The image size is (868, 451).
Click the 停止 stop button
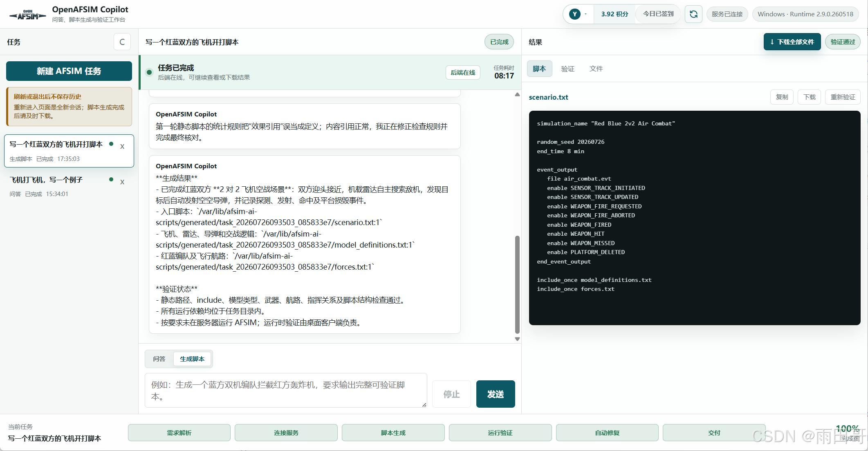[x=451, y=394]
